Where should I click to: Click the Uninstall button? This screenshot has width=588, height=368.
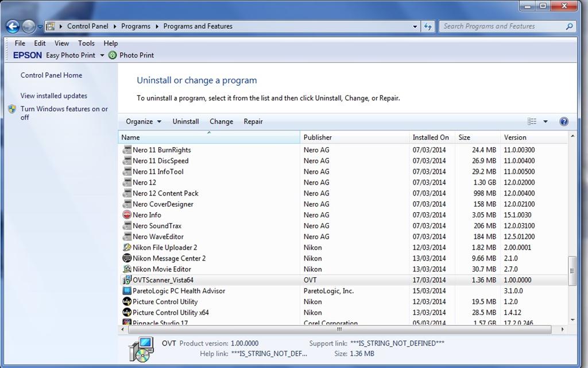pos(185,121)
